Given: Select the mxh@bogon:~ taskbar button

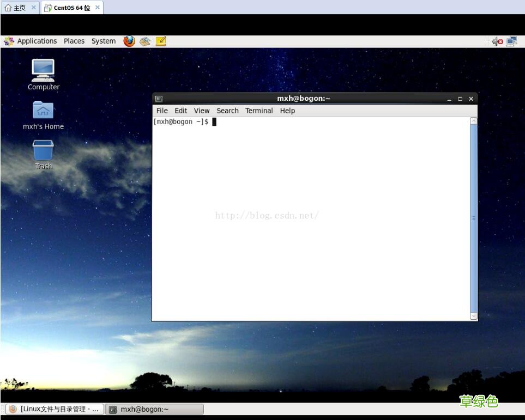Looking at the screenshot, I should [154, 409].
